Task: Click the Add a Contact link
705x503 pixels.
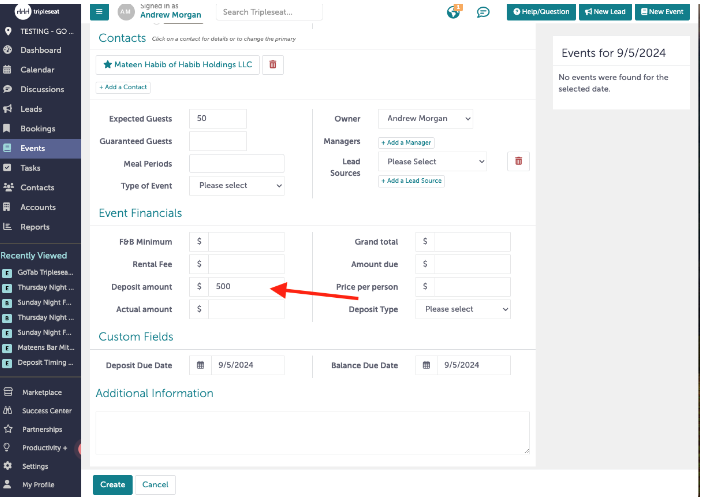Action: coord(122,88)
